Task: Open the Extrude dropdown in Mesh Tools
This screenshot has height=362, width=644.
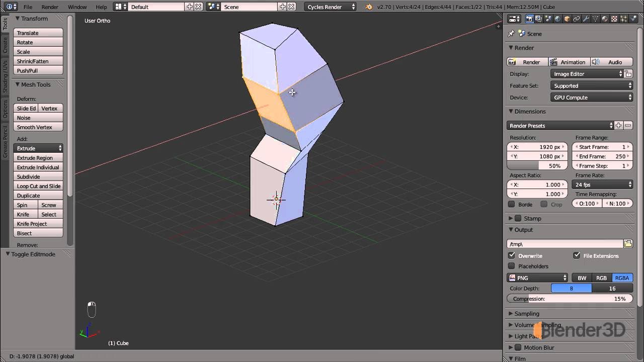Action: point(38,148)
